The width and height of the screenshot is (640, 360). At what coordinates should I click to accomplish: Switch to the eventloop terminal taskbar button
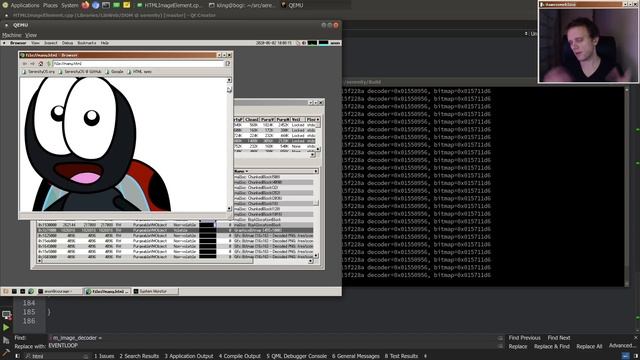tap(59, 291)
